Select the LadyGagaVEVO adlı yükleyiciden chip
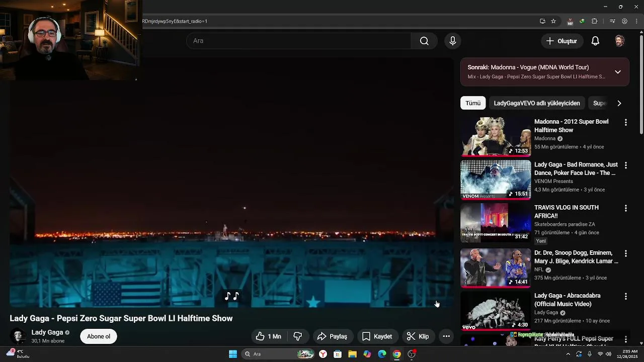Screen dimensions: 644x362 [537, 103]
